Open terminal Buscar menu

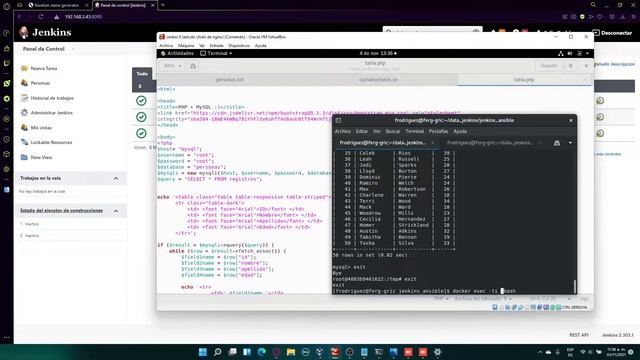[x=393, y=131]
